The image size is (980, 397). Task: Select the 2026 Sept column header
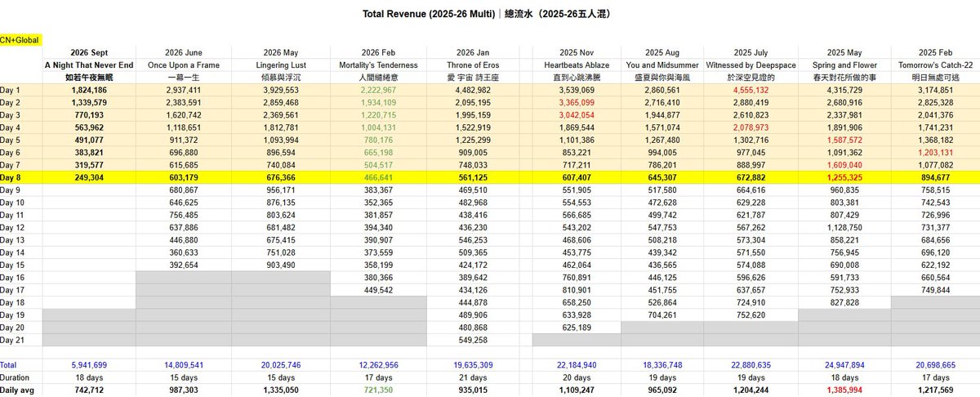[91, 52]
